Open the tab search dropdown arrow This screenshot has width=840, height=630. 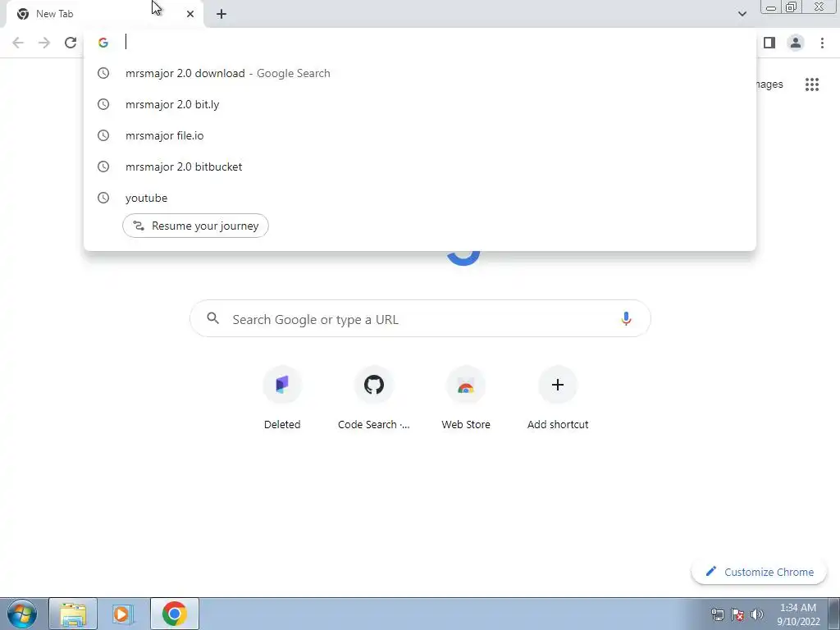742,14
